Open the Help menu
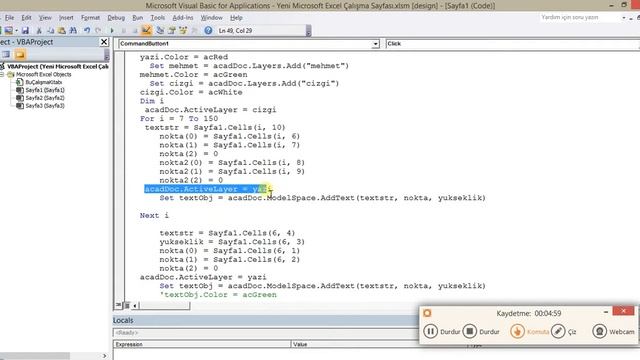This screenshot has height=360, width=640. click(x=236, y=18)
